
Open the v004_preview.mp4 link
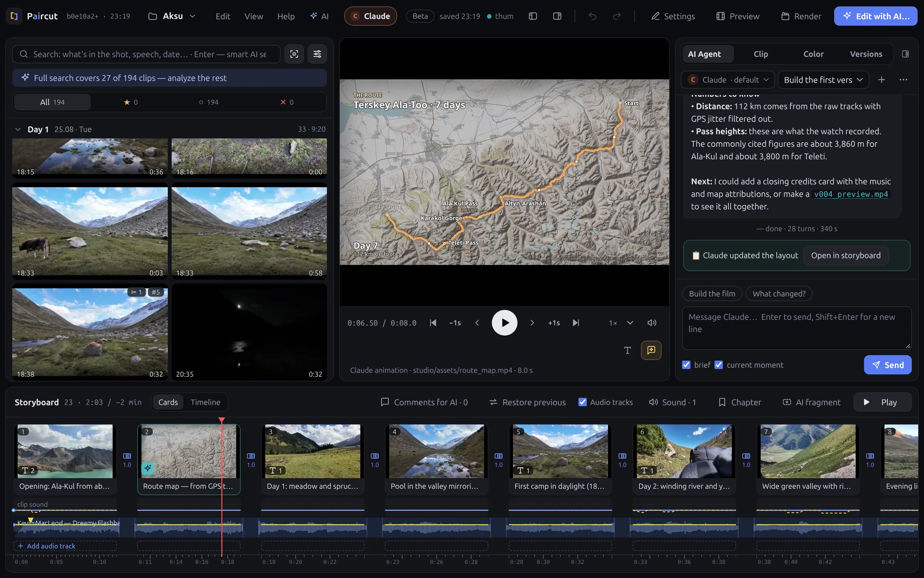click(x=851, y=194)
